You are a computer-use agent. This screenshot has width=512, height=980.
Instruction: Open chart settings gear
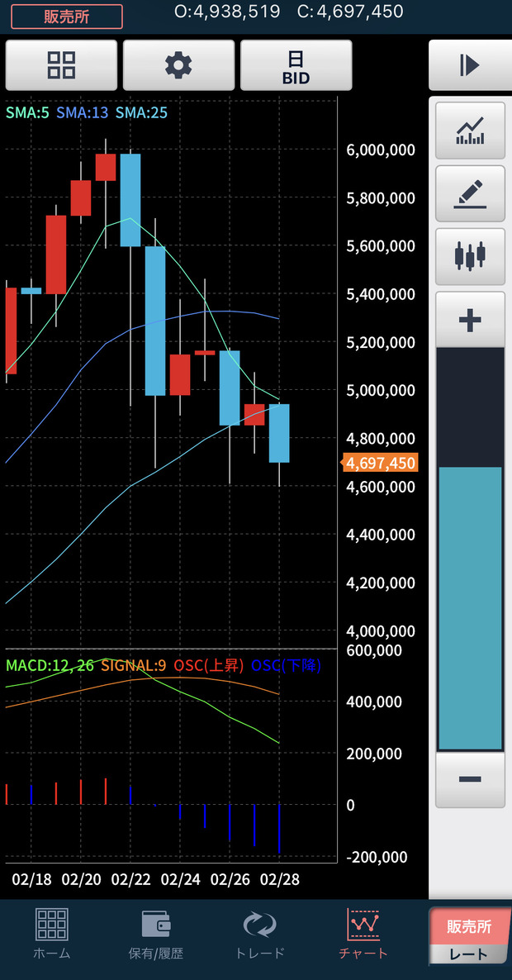pyautogui.click(x=178, y=65)
